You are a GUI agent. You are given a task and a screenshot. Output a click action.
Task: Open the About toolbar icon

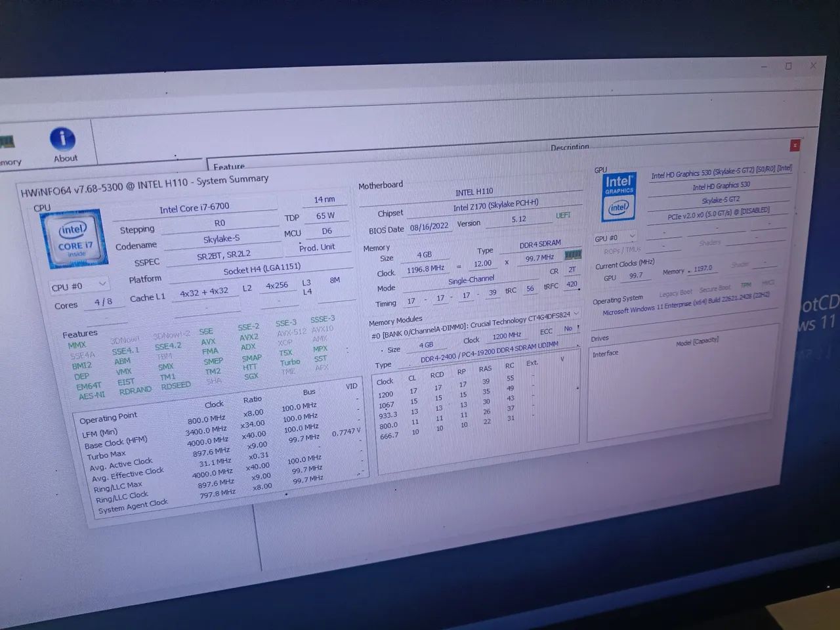[64, 145]
